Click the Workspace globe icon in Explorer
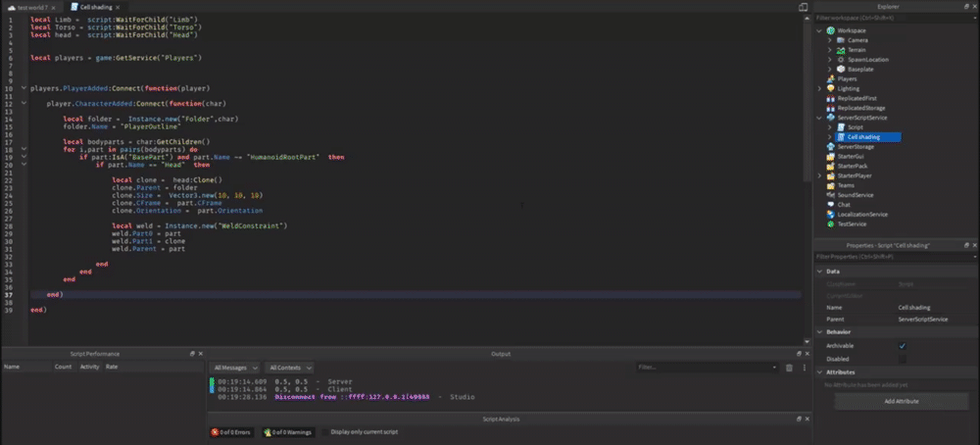The width and height of the screenshot is (980, 445). pos(831,30)
